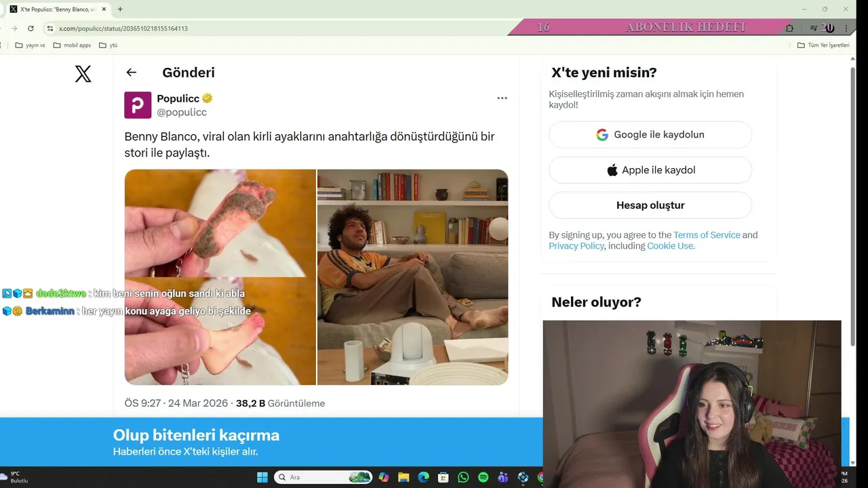Reload the page with the refresh icon
Viewport: 868px width, 488px height.
(31, 28)
